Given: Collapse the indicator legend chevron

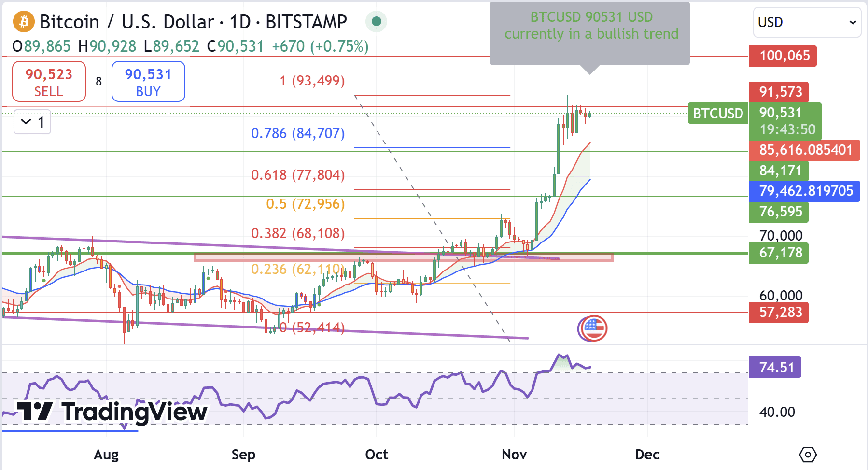Looking at the screenshot, I should coord(26,122).
